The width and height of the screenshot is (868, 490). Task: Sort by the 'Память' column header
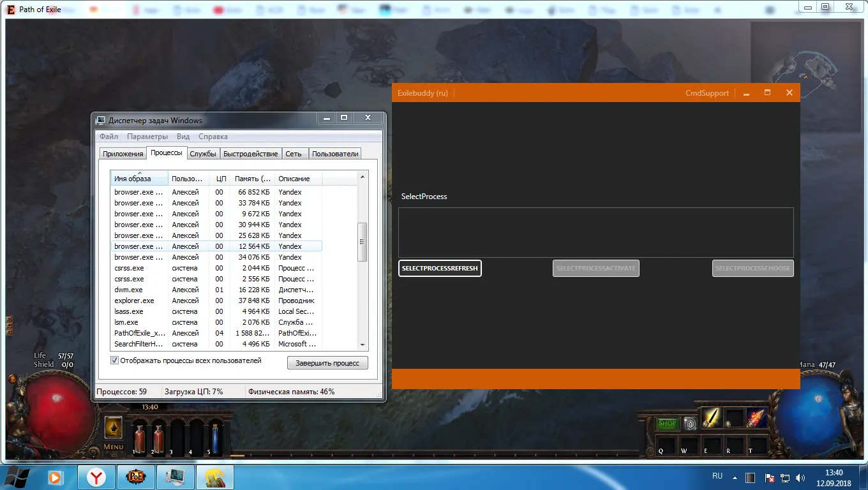click(x=253, y=179)
